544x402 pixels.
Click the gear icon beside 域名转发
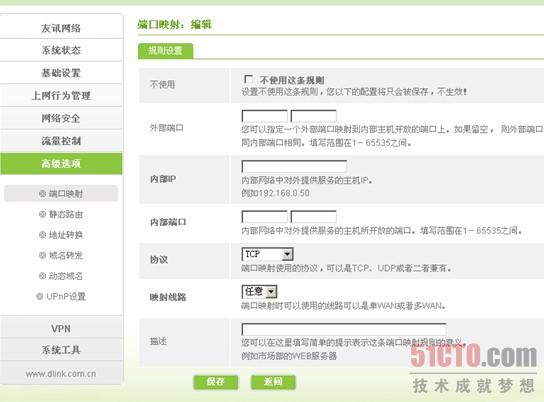[x=42, y=255]
